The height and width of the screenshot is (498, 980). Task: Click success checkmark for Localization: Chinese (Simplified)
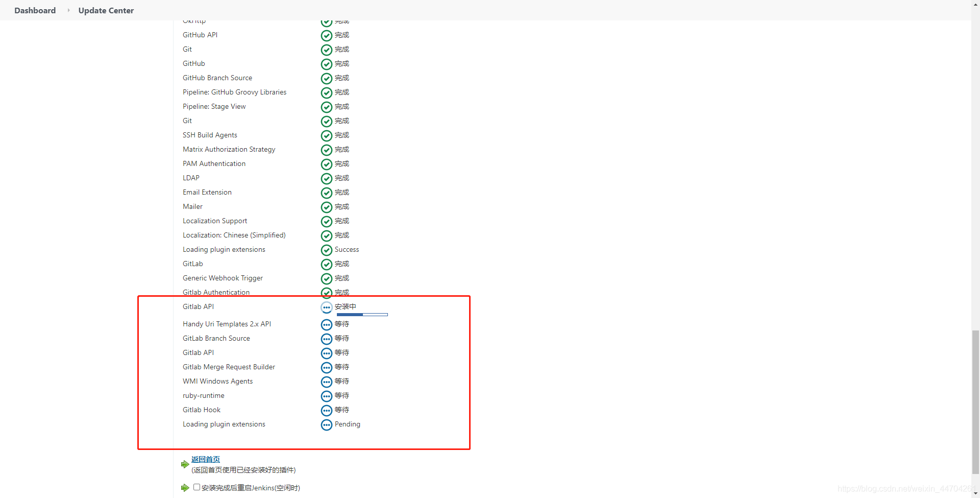pyautogui.click(x=327, y=236)
